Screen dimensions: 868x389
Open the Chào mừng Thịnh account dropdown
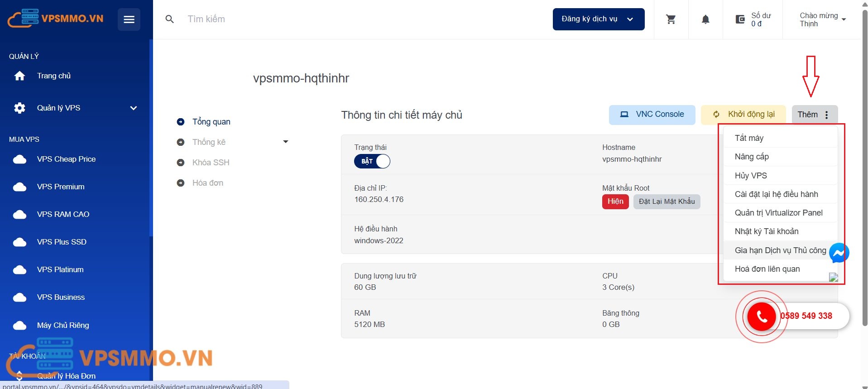(x=822, y=19)
